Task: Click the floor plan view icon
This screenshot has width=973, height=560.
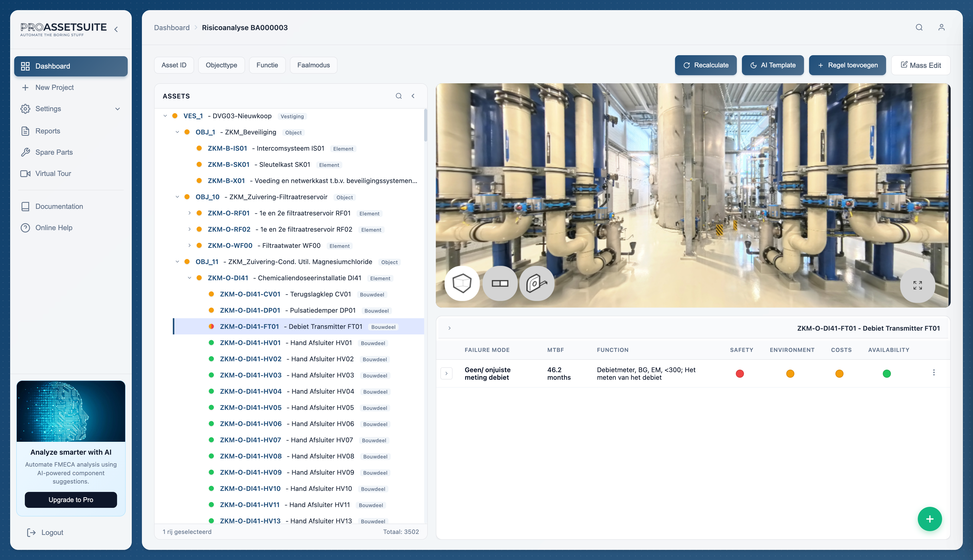Action: (x=500, y=284)
